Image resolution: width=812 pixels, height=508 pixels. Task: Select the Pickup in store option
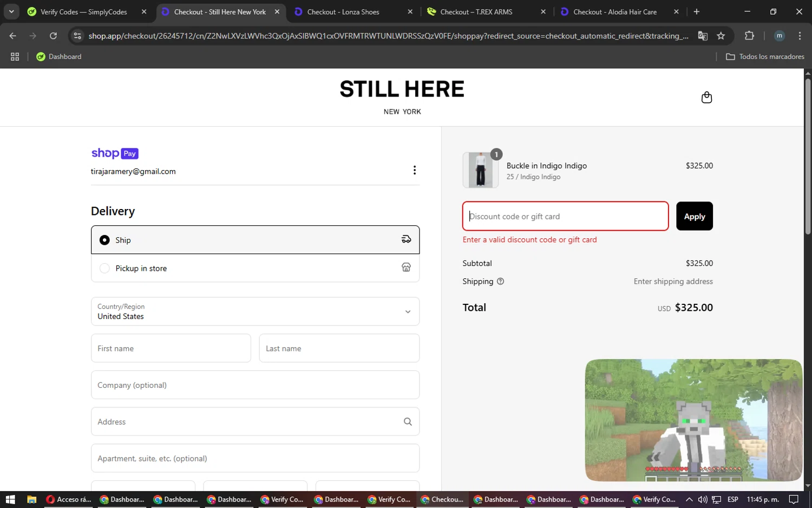point(255,268)
